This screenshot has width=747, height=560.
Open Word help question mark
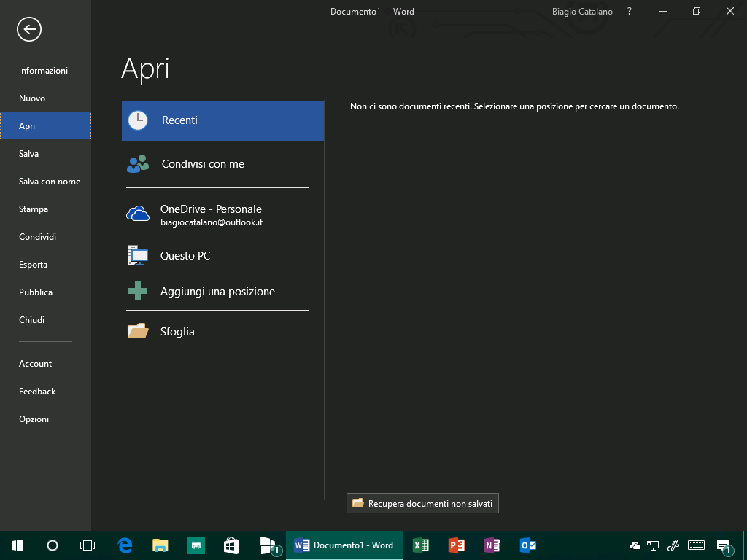tap(630, 12)
